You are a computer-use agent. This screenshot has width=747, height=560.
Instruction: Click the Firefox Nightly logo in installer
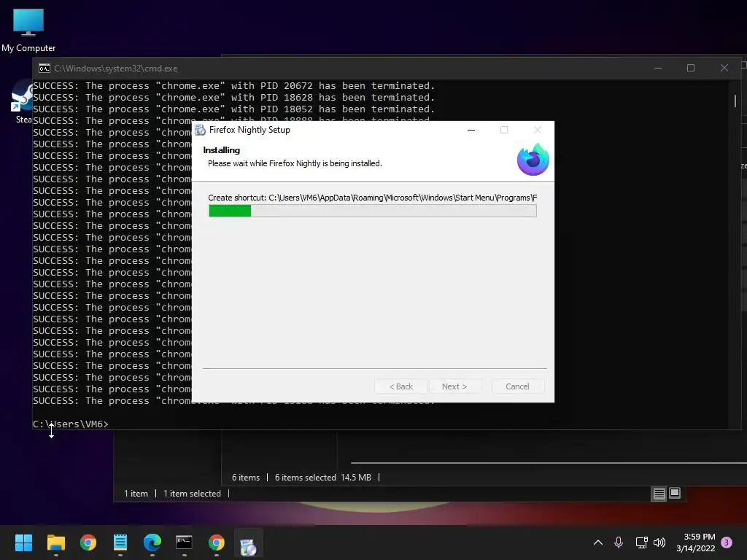[x=533, y=159]
